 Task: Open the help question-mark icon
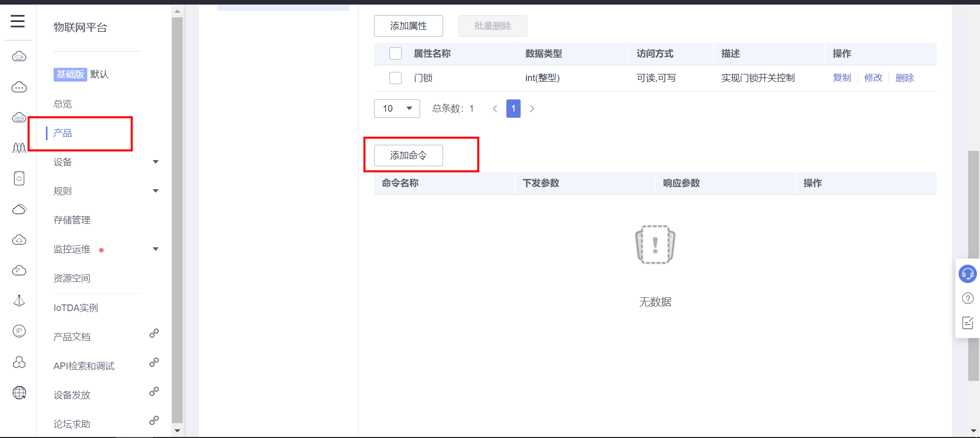pyautogui.click(x=968, y=298)
